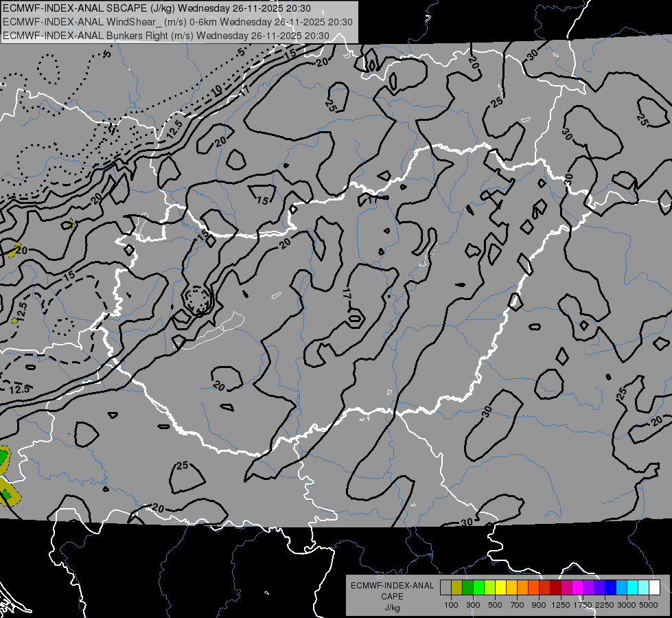Select the olive swatch above 100
The height and width of the screenshot is (618, 672).
456,587
